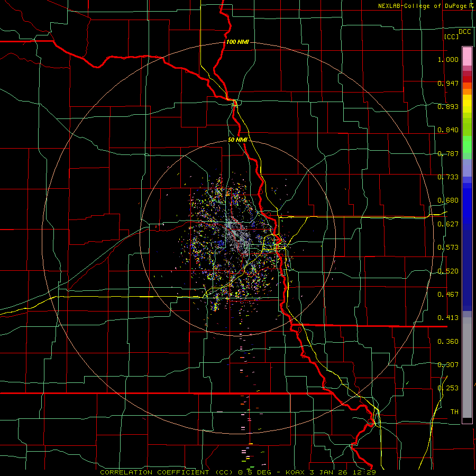This screenshot has width=476, height=476.
Task: Select the 0.307 scale value
Action: [x=448, y=365]
